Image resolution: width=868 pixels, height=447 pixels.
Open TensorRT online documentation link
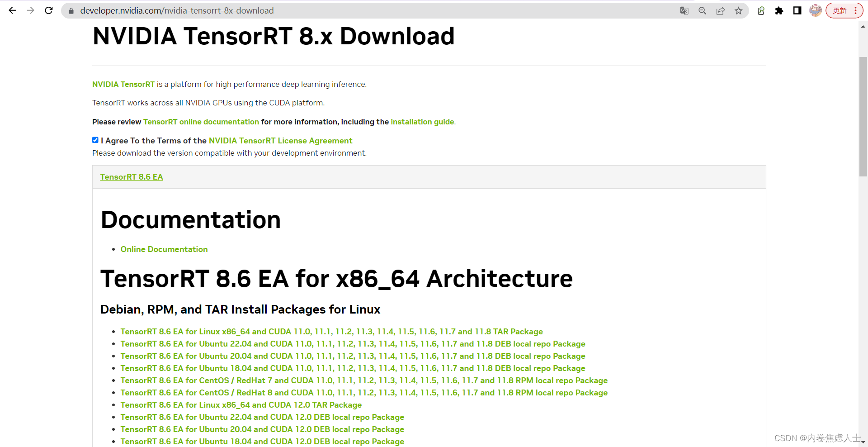click(x=201, y=122)
